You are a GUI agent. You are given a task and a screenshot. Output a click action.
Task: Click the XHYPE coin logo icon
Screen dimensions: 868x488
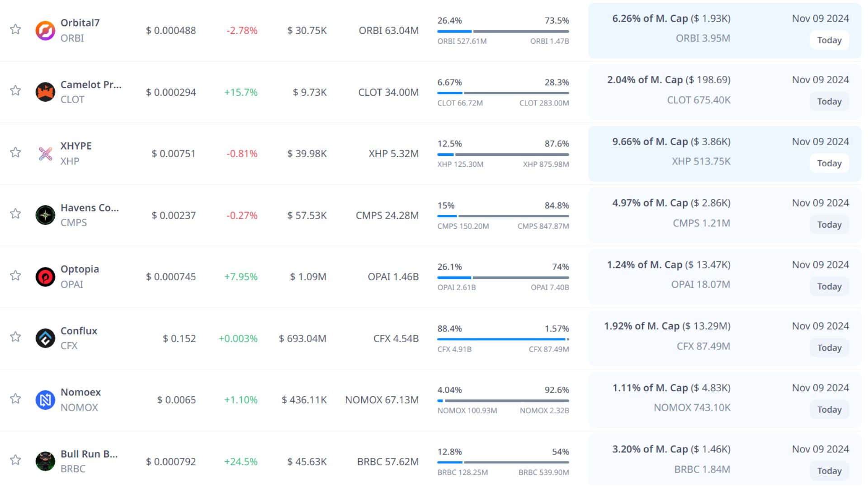coord(45,154)
